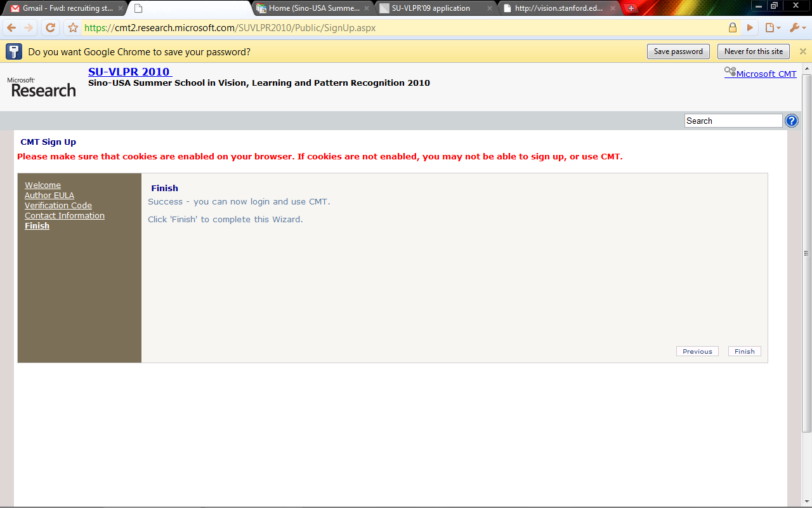This screenshot has height=508, width=812.
Task: Click the 'Do you want Google Chrome to save' text
Action: click(x=139, y=52)
